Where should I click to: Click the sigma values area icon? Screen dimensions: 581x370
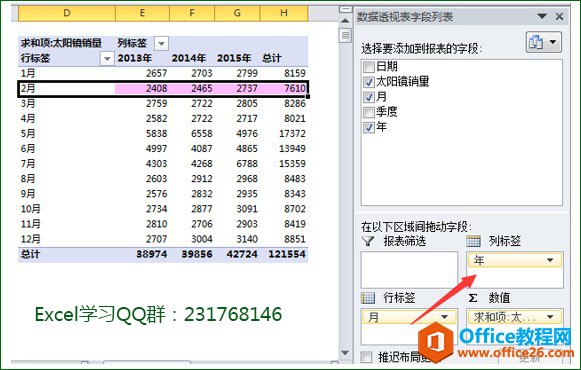point(473,298)
